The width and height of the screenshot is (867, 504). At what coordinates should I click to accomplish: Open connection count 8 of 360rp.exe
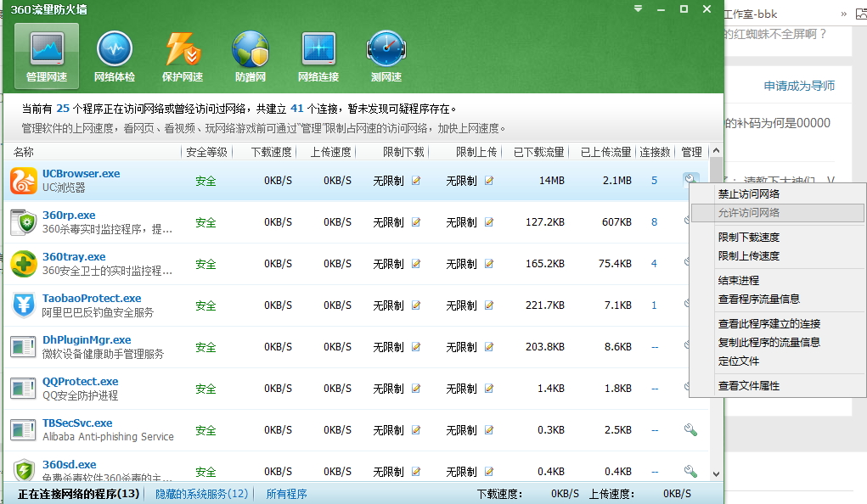(x=654, y=222)
